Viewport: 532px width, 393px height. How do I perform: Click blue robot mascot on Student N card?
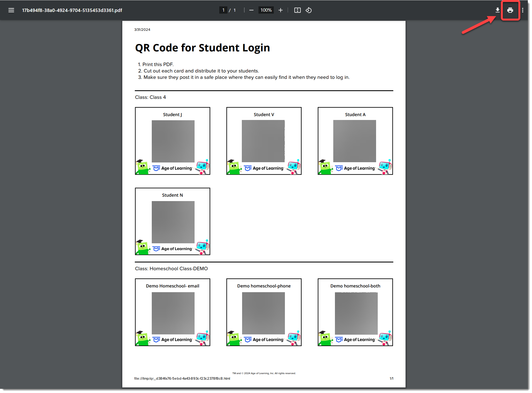(203, 247)
